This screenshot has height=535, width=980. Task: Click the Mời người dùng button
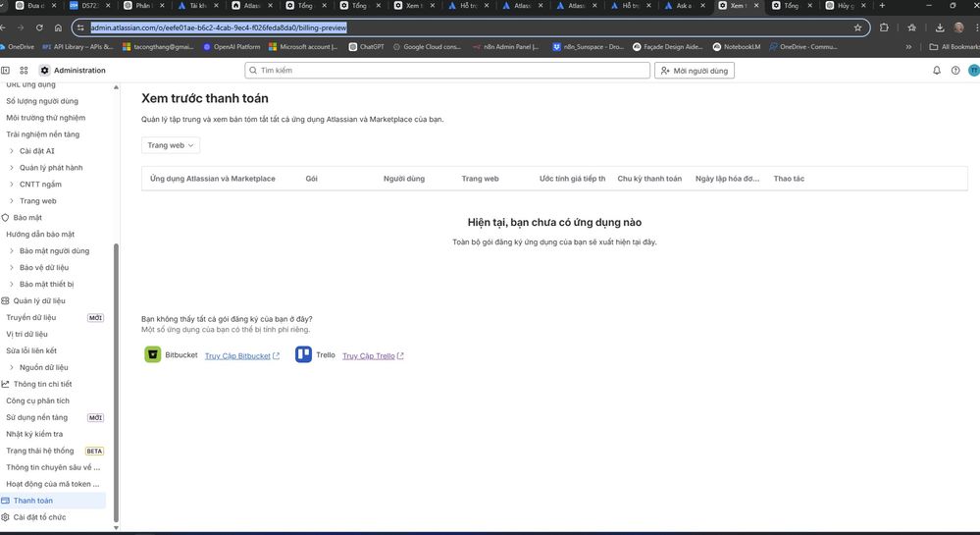point(695,71)
